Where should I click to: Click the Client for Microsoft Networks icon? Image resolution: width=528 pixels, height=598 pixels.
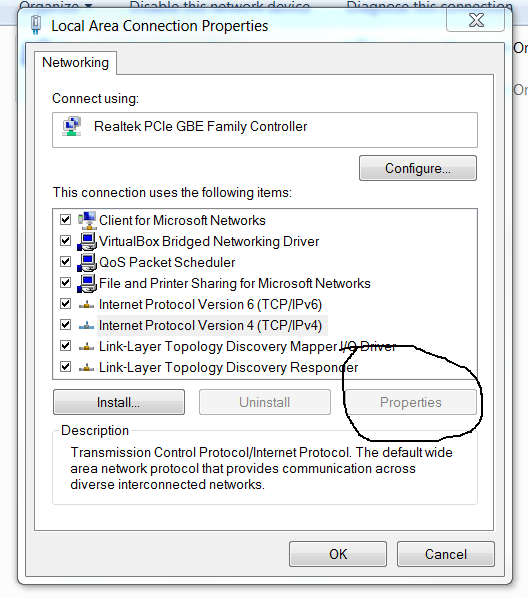pyautogui.click(x=87, y=220)
